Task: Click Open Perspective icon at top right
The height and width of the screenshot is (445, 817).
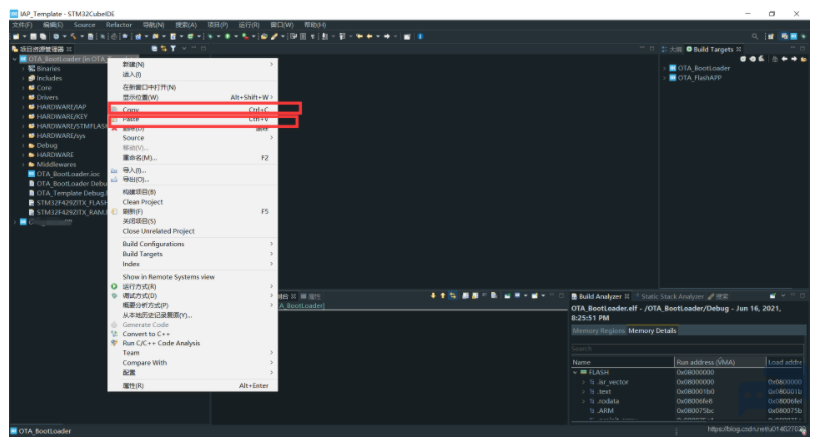Action: pos(771,36)
